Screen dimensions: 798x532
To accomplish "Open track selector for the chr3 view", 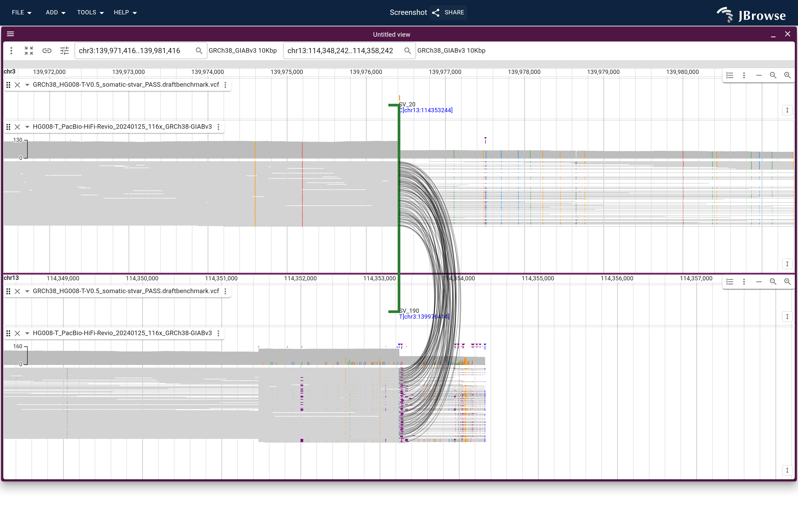I will click(730, 75).
